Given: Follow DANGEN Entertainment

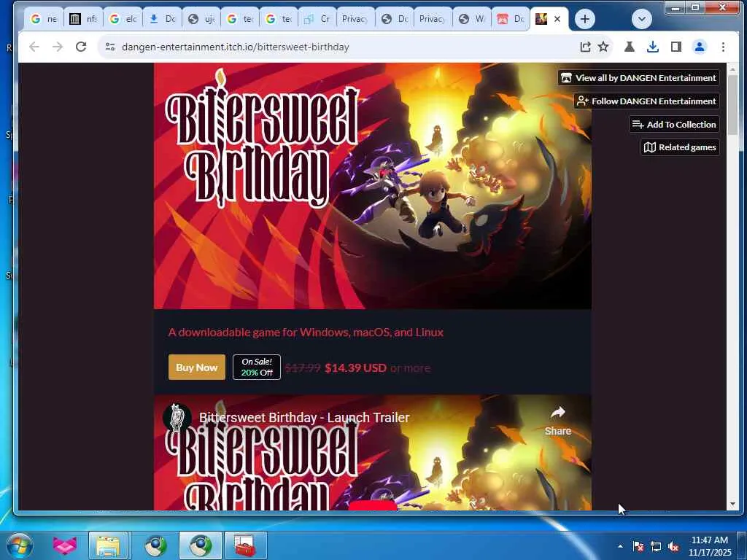Looking at the screenshot, I should 646,101.
